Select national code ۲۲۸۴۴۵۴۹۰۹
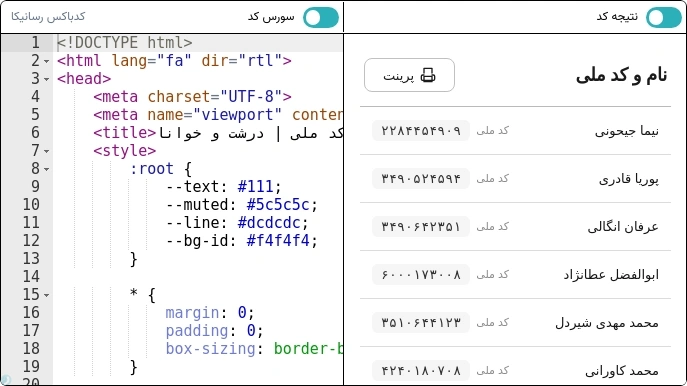Screen dimensions: 687x386 421,131
